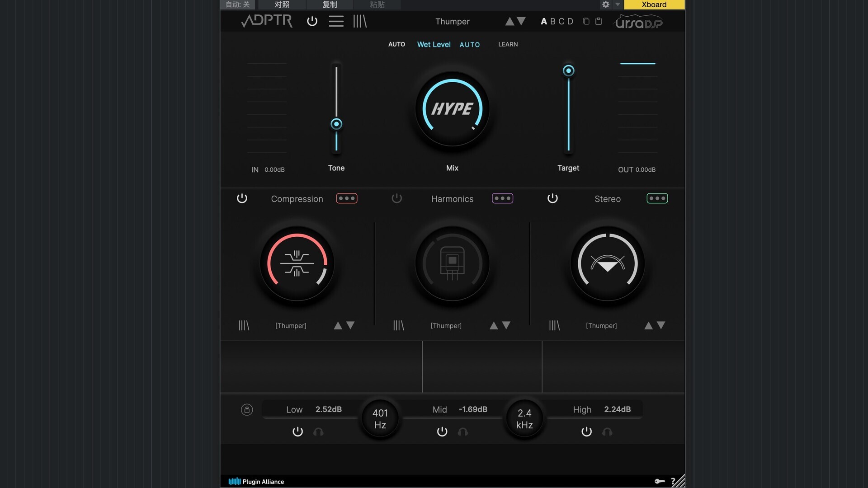Click the ursaDSP logo

[638, 22]
